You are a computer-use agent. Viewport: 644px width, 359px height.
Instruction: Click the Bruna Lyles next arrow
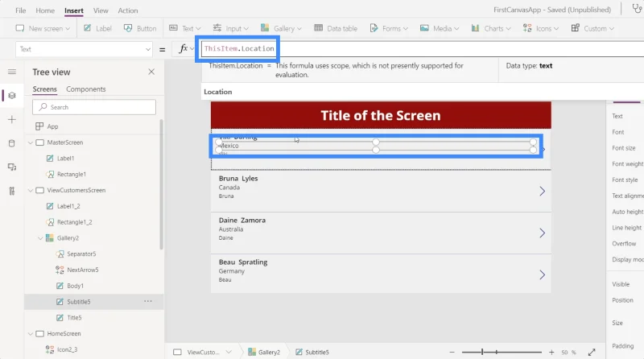(x=542, y=192)
